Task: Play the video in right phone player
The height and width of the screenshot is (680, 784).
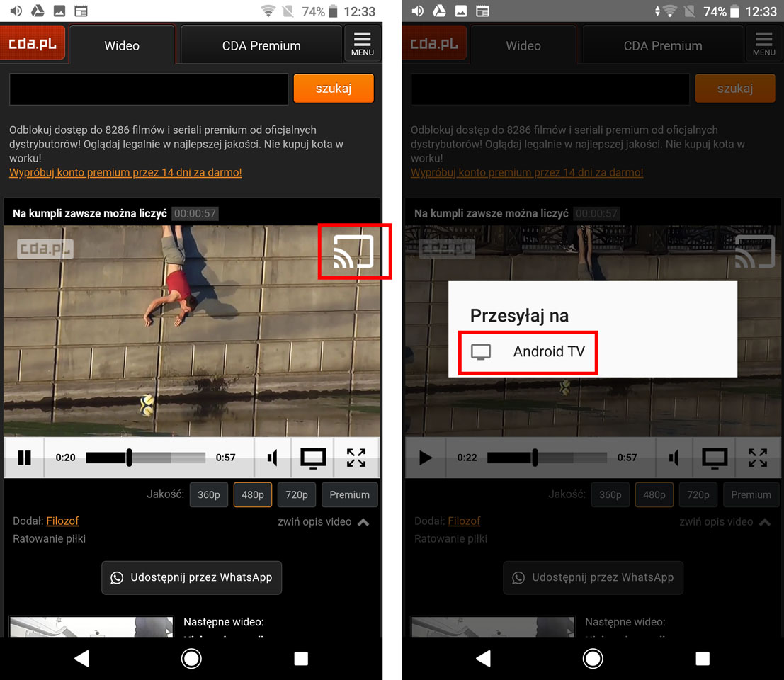Action: (426, 458)
